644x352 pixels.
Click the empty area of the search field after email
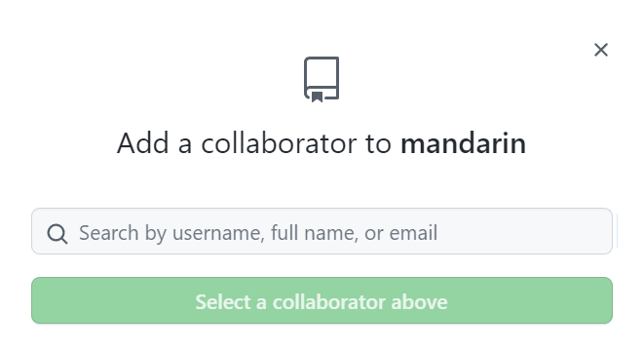coord(521,231)
